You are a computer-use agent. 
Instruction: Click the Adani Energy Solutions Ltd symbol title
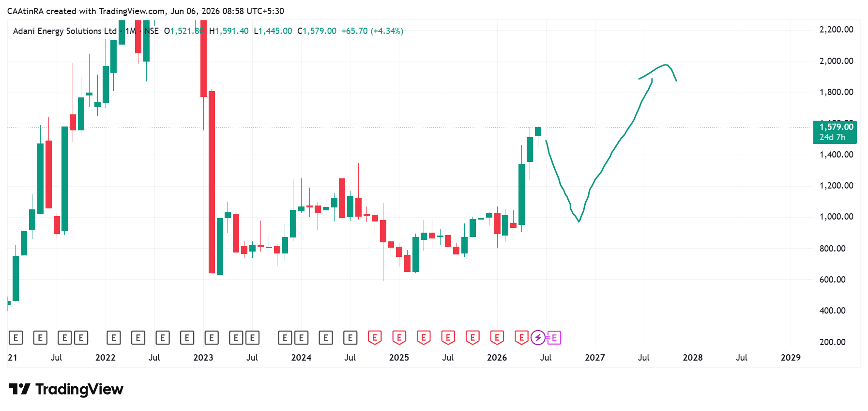(x=65, y=31)
